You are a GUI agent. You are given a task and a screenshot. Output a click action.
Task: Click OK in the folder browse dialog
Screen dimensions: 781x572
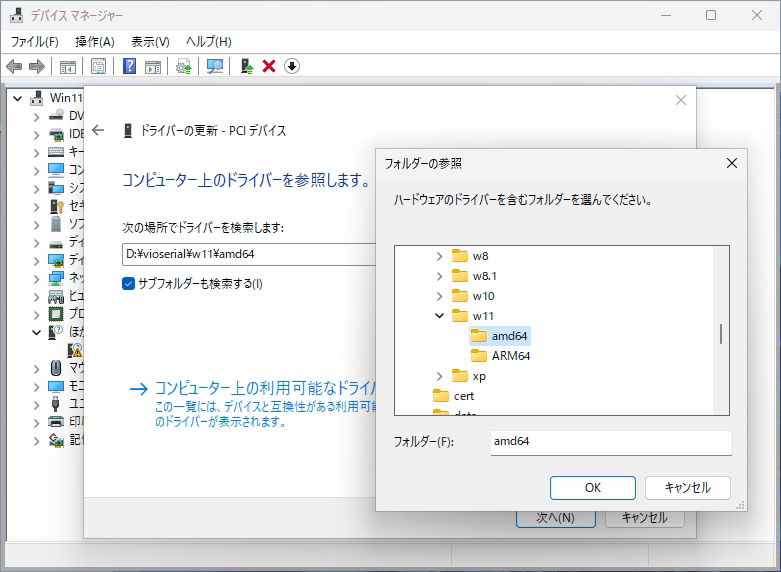[593, 488]
